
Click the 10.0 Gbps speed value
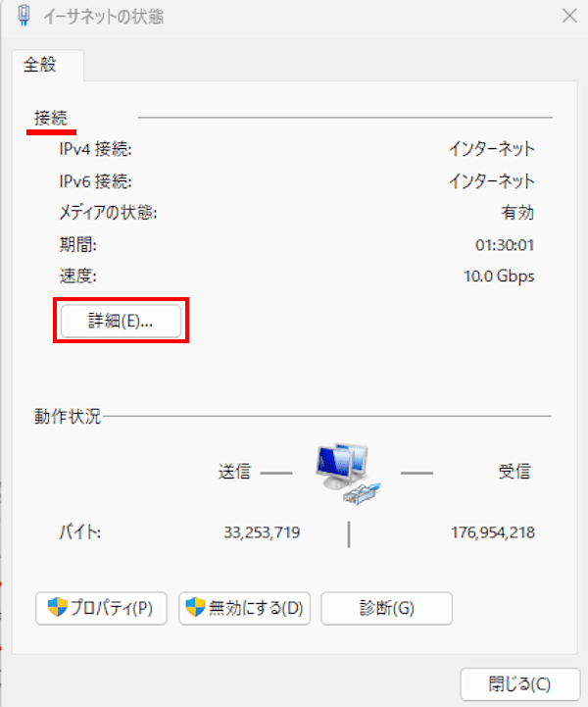[499, 276]
